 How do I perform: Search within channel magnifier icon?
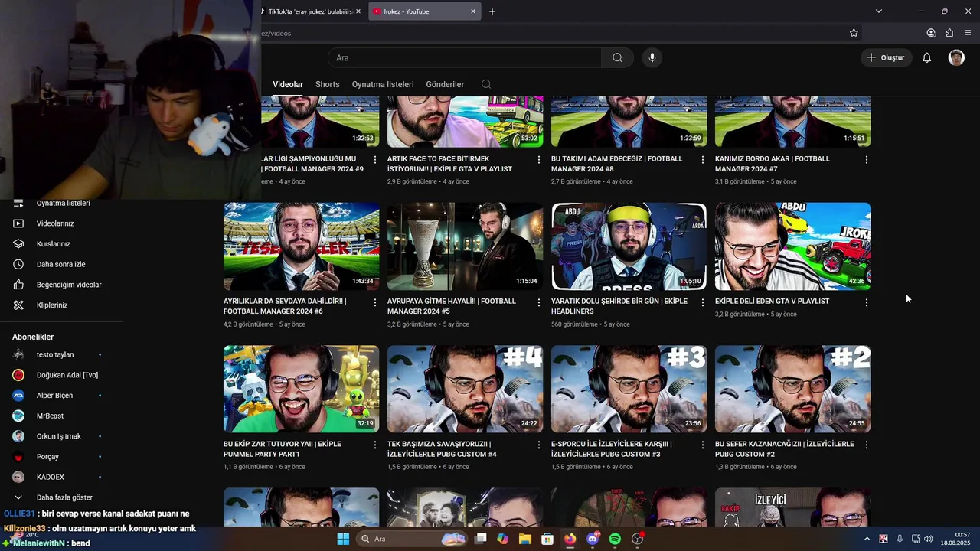pos(486,84)
